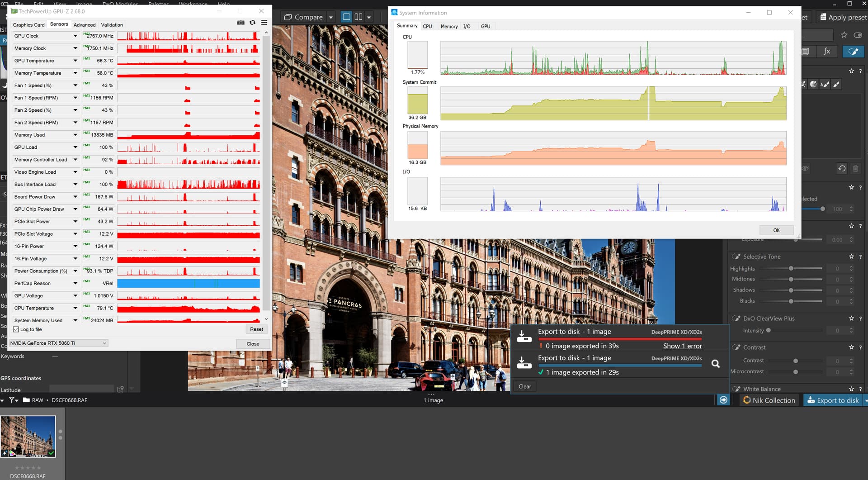The height and width of the screenshot is (480, 868).
Task: Open the GPU-Z hamburger menu
Action: [x=264, y=23]
